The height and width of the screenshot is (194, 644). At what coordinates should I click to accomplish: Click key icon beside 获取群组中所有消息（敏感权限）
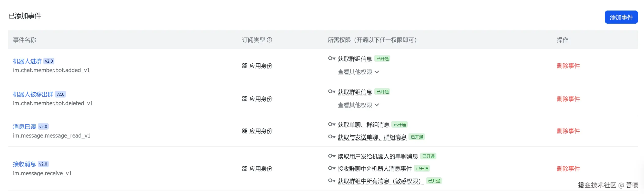point(331,181)
